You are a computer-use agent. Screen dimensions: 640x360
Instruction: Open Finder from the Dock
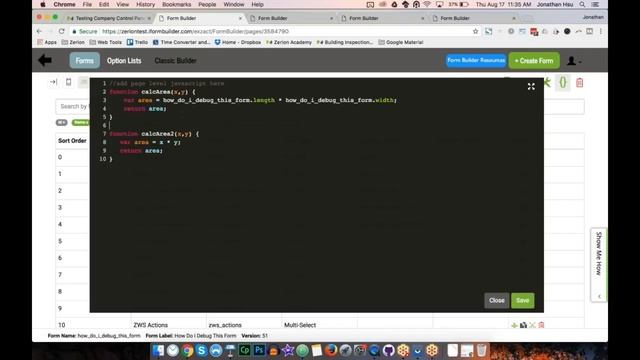(158, 350)
